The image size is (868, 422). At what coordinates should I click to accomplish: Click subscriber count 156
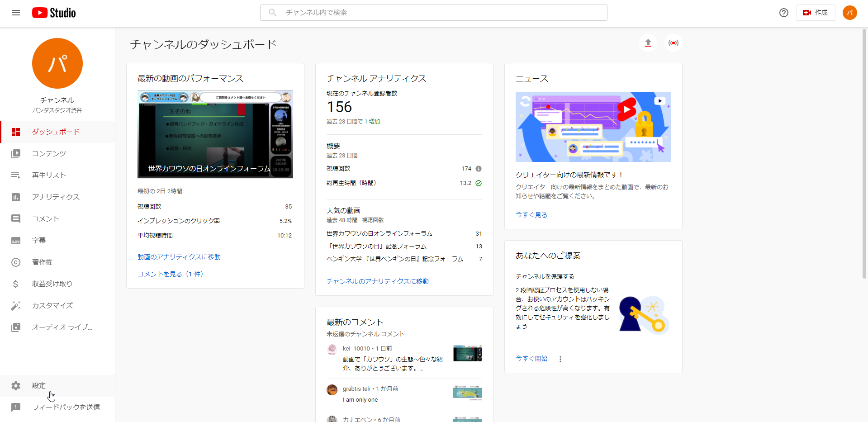[339, 107]
